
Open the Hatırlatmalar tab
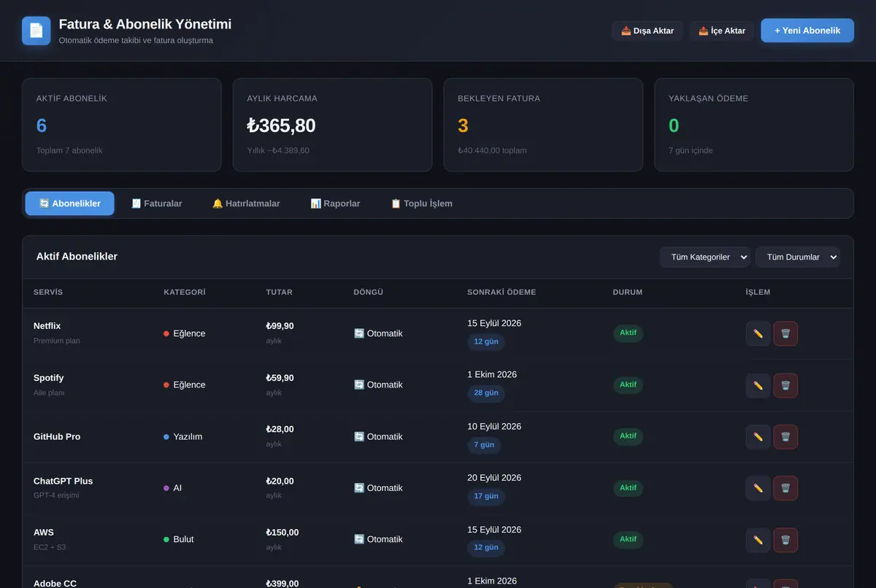click(x=246, y=204)
